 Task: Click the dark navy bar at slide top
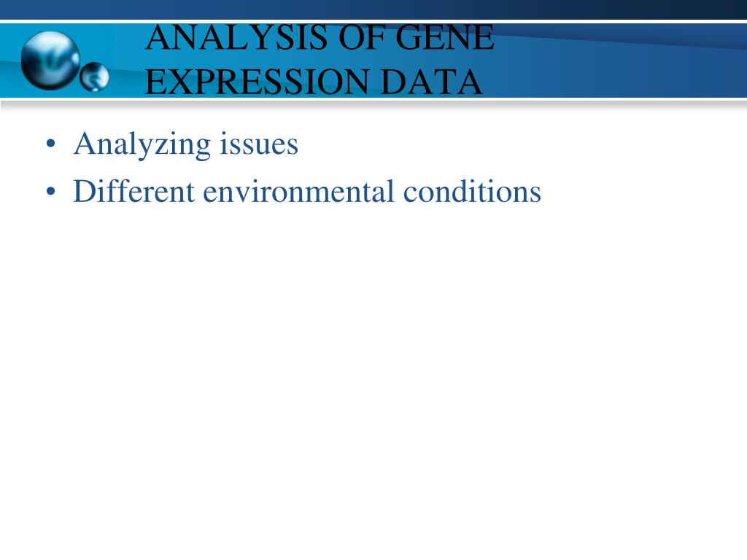pyautogui.click(x=373, y=9)
